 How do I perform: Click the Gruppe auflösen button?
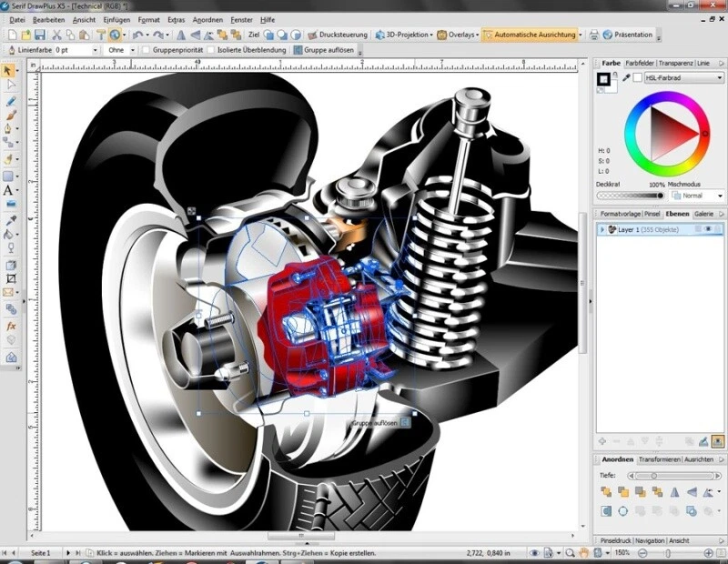tap(323, 50)
